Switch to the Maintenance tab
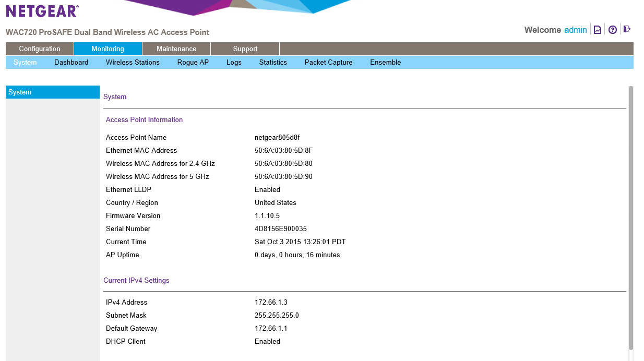The width and height of the screenshot is (644, 361). point(176,49)
